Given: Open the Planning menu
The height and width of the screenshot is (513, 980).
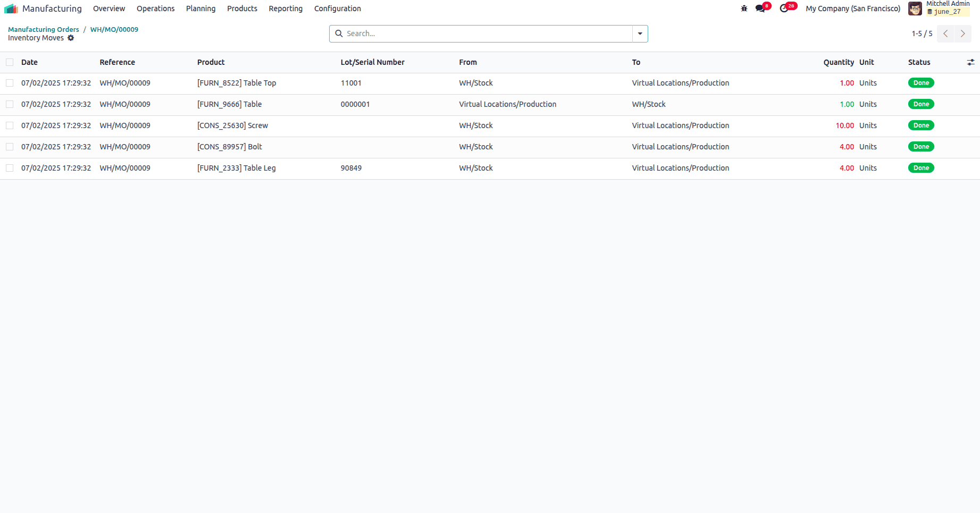Looking at the screenshot, I should click(x=201, y=9).
